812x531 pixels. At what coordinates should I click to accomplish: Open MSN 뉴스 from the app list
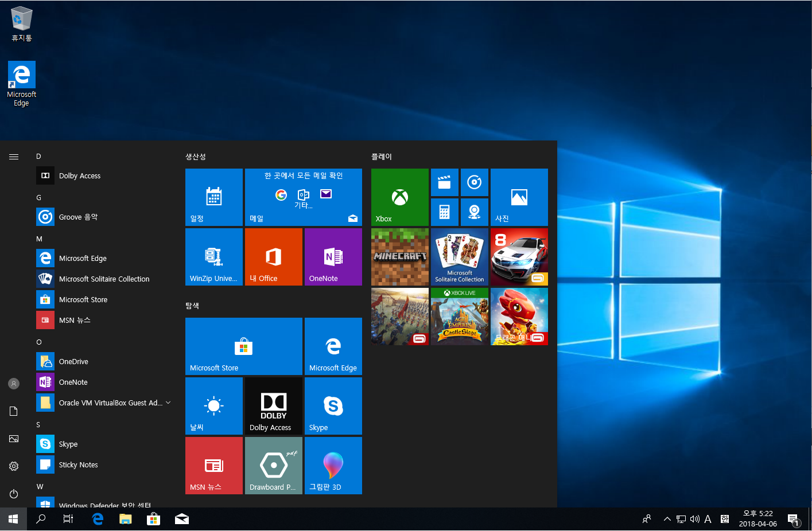tap(104, 321)
